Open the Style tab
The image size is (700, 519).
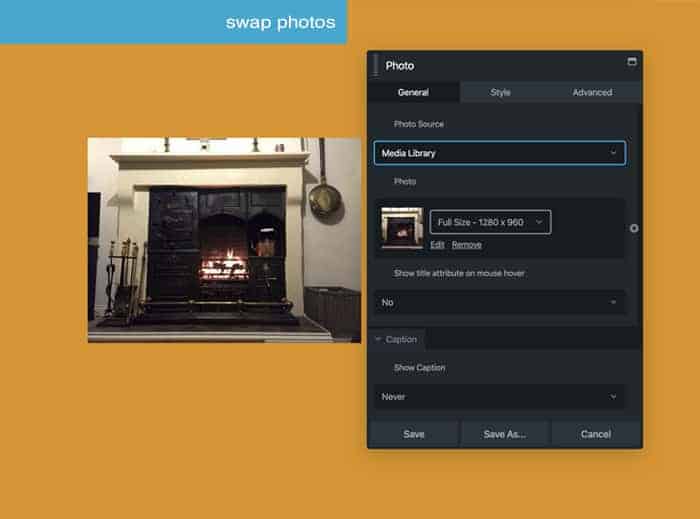coord(500,92)
